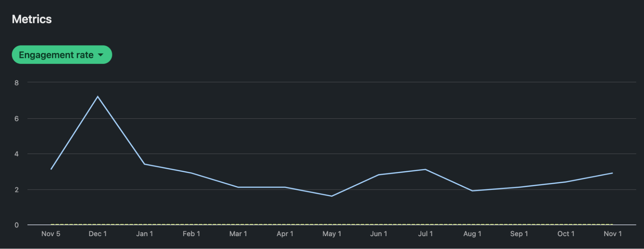
Task: Select the Dec 1 peak point on line
Action: 98,97
